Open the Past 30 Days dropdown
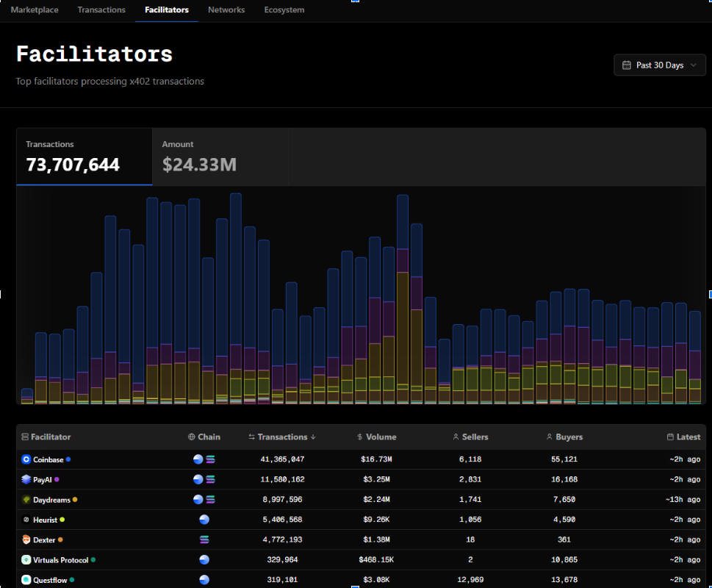Screen dimensions: 712x588 [659, 65]
